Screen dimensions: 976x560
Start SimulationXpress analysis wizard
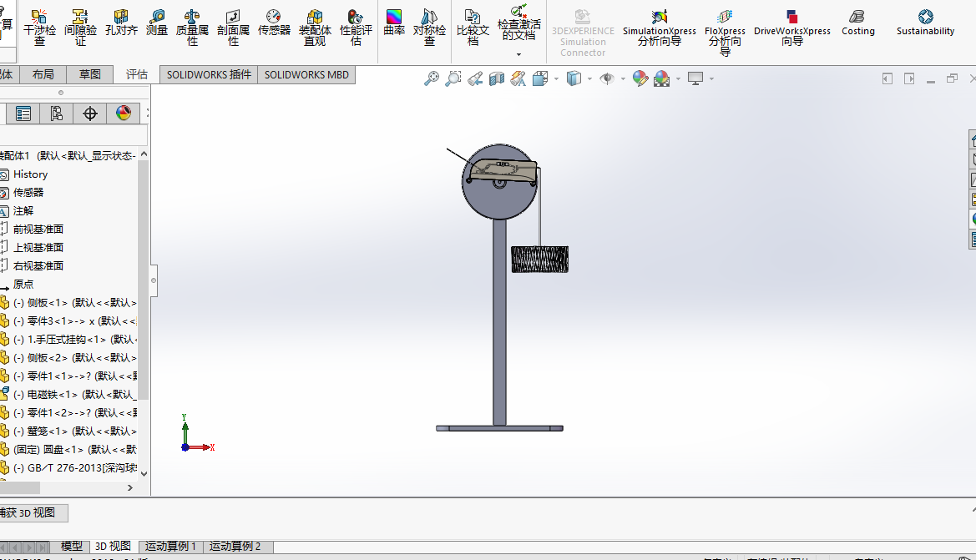(660, 28)
